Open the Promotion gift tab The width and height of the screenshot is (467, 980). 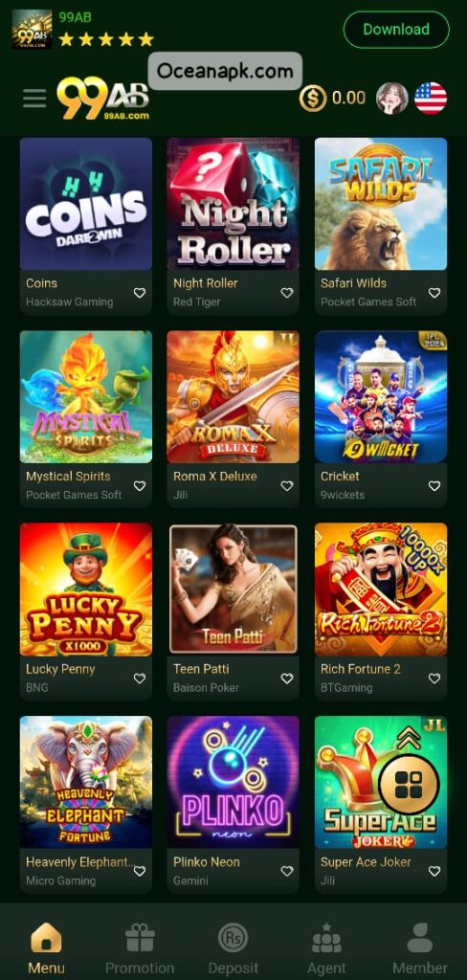[x=140, y=948]
